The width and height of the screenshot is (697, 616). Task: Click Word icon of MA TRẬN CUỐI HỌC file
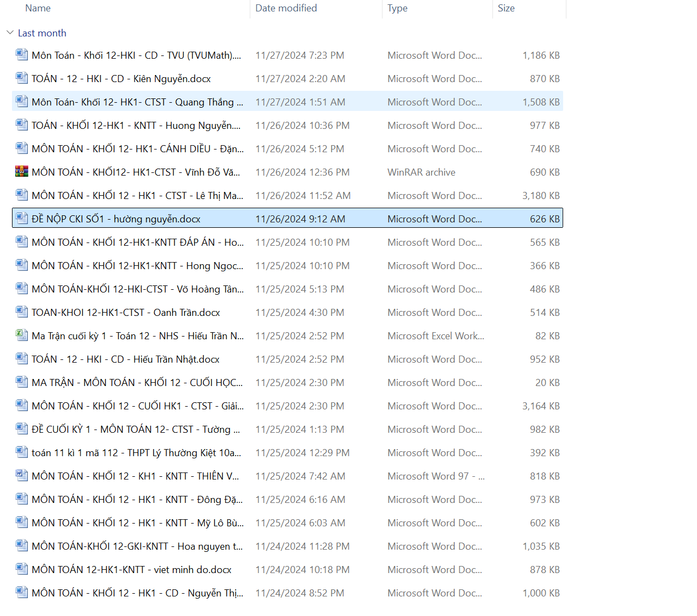pyautogui.click(x=21, y=382)
